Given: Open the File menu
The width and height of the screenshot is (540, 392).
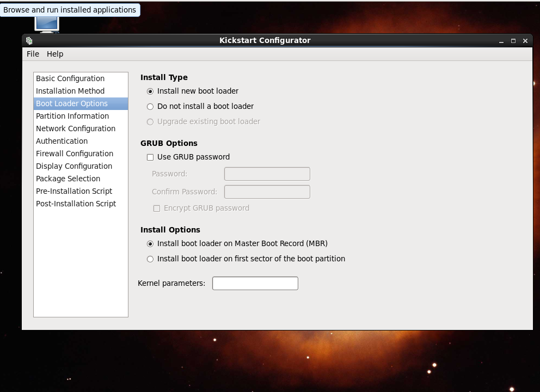Looking at the screenshot, I should click(33, 54).
